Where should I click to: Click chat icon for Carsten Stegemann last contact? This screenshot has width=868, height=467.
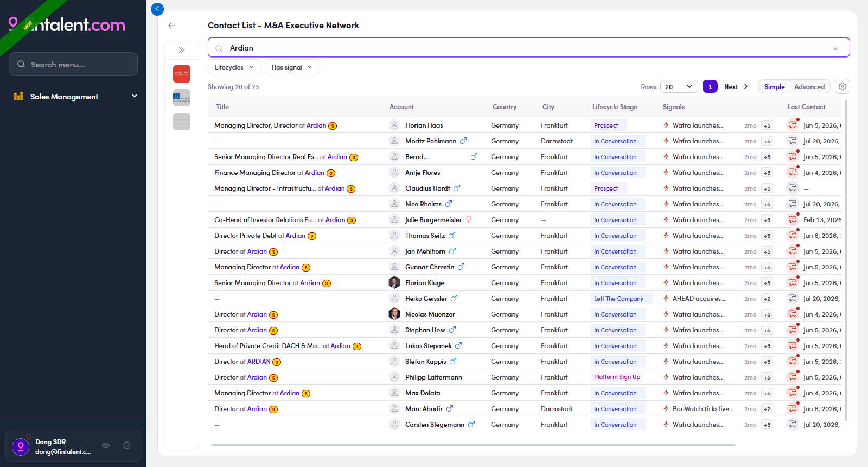coord(793,425)
